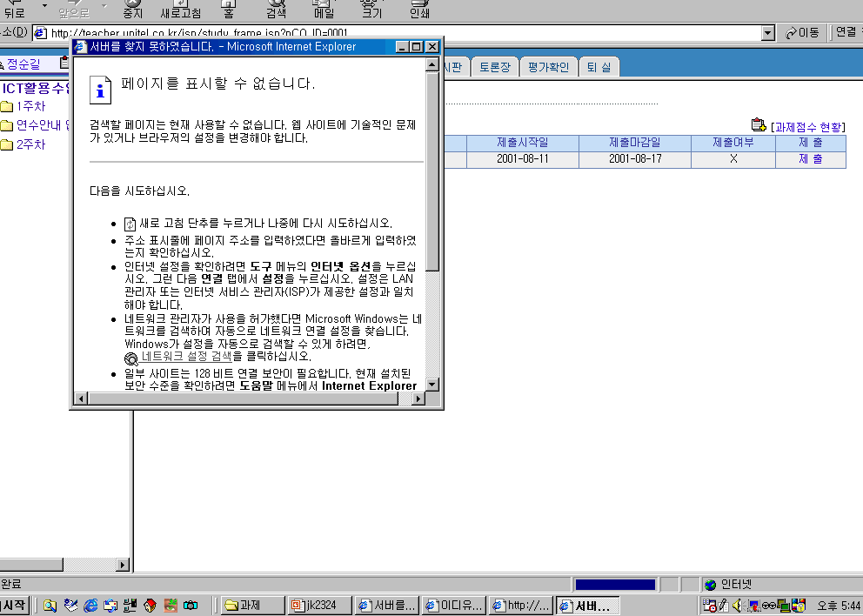Switch to the 이디유 taskbar window
863x616 pixels.
[x=454, y=606]
